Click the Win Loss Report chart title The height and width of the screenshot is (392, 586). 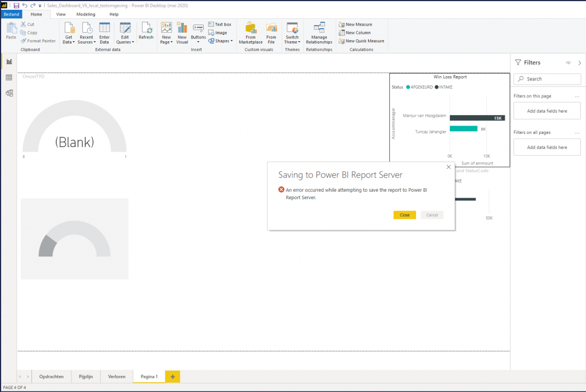click(x=450, y=77)
